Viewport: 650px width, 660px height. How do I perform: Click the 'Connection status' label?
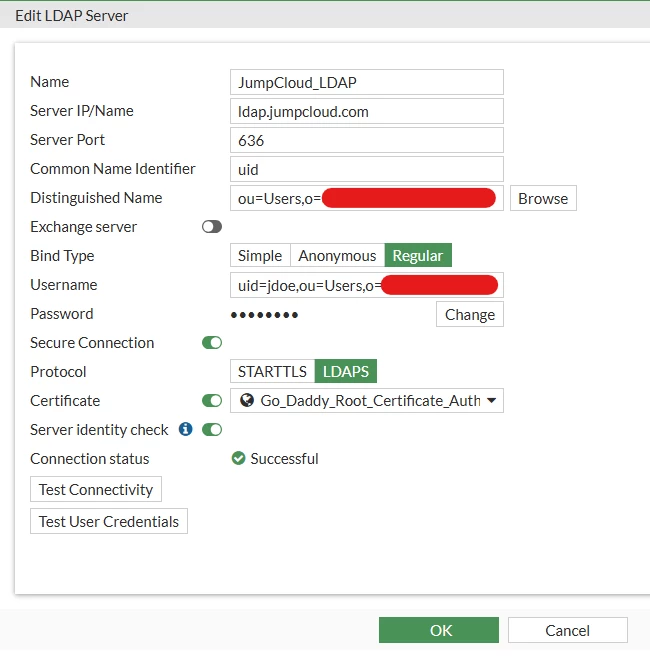(90, 458)
